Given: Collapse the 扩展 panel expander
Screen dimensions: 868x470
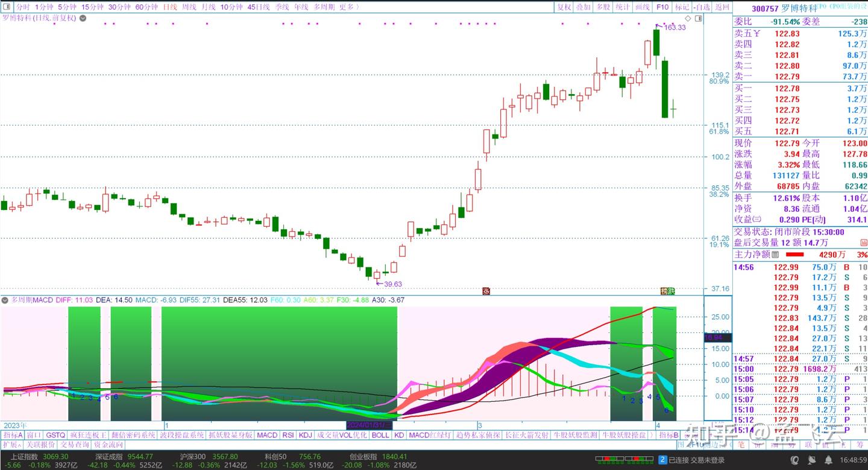Looking at the screenshot, I should 13,443.
